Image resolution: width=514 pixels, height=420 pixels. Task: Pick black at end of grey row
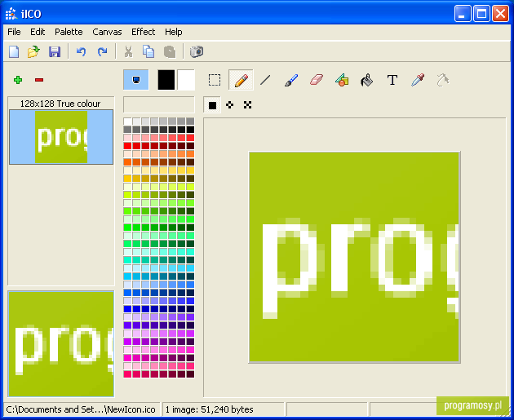[x=190, y=130]
